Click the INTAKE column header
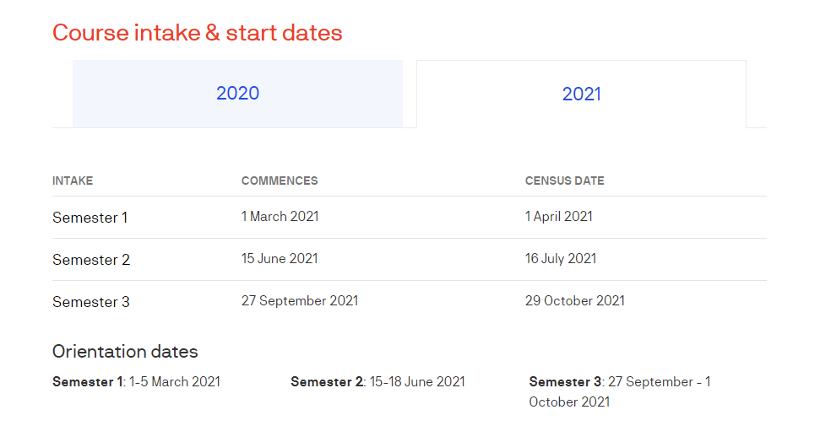 72,181
